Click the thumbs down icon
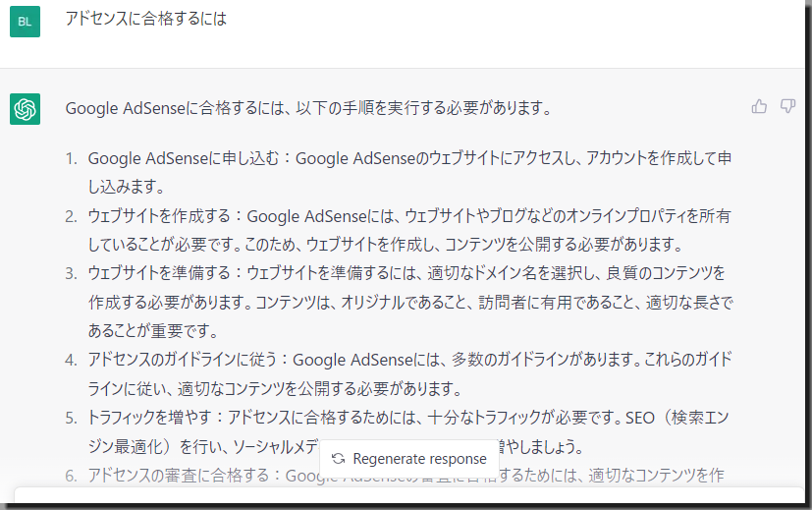Viewport: 812px width, 510px height. [787, 106]
